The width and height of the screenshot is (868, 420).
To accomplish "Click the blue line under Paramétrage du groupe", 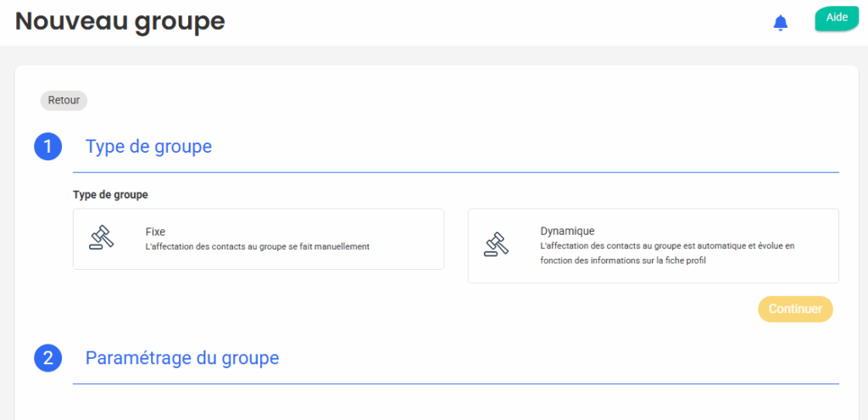I will tap(456, 384).
